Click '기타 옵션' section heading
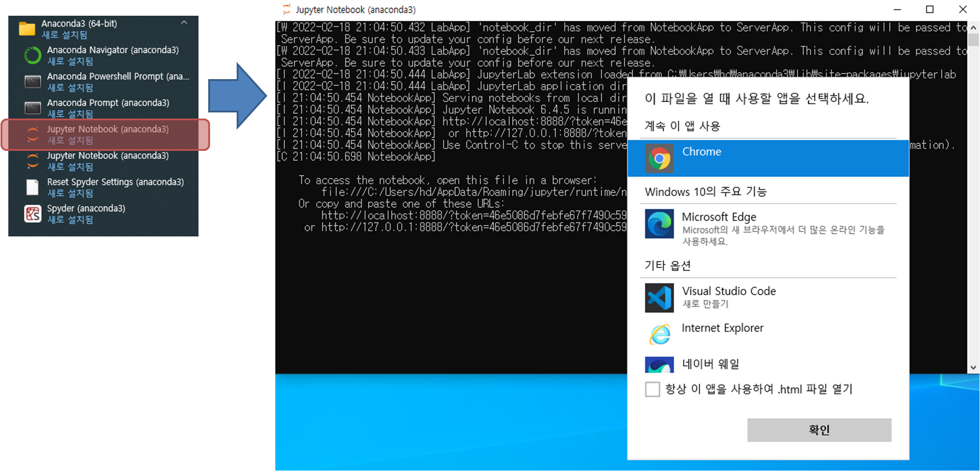The image size is (980, 471). [668, 266]
